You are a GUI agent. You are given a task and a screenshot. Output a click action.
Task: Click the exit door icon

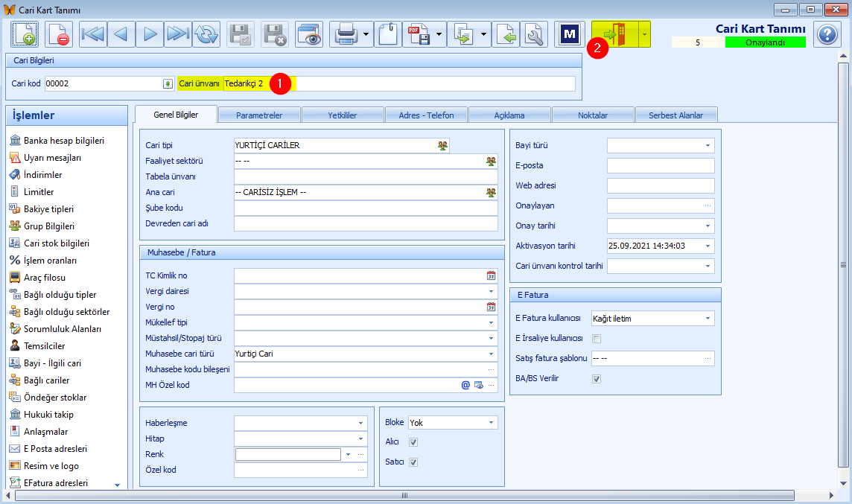[x=614, y=34]
